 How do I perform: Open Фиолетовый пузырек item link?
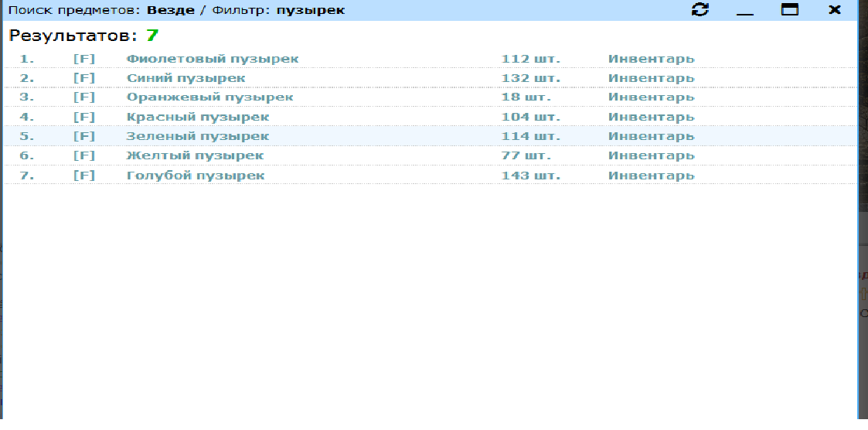tap(213, 59)
